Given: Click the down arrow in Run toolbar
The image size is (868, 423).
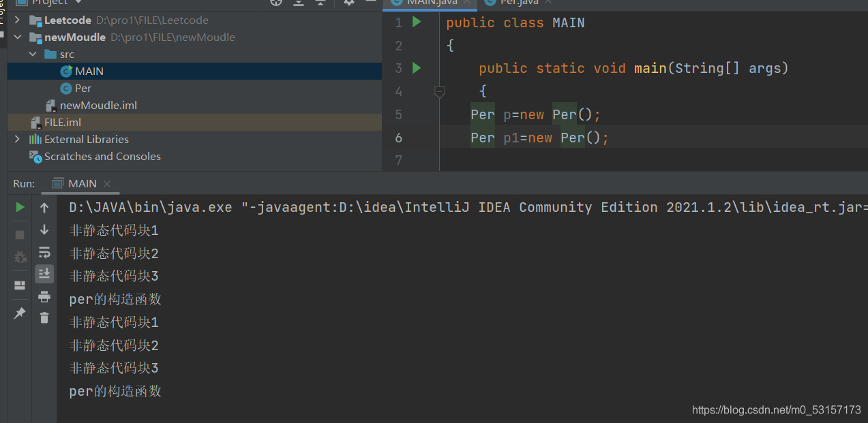Looking at the screenshot, I should click(44, 230).
